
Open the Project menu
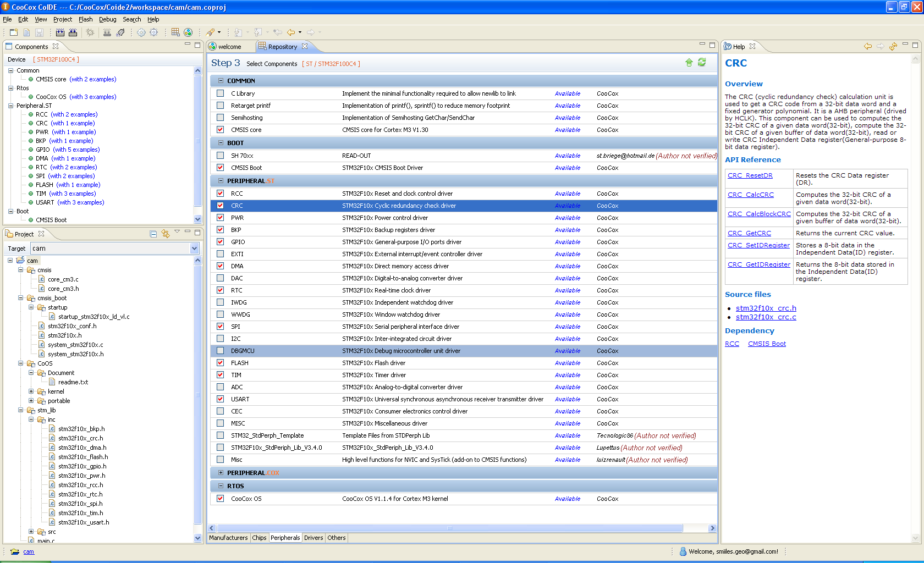pos(63,19)
